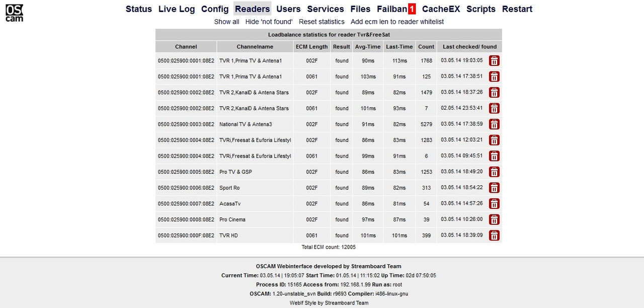Click 'WebIf Style by Streamboard Team' footer text
Viewport: 644px width, 308px height.
pyautogui.click(x=329, y=303)
